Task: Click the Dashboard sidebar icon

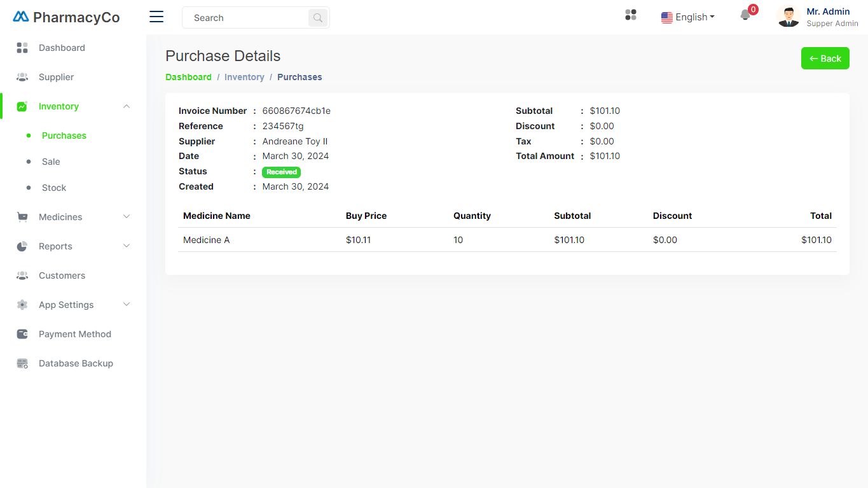Action: point(22,48)
